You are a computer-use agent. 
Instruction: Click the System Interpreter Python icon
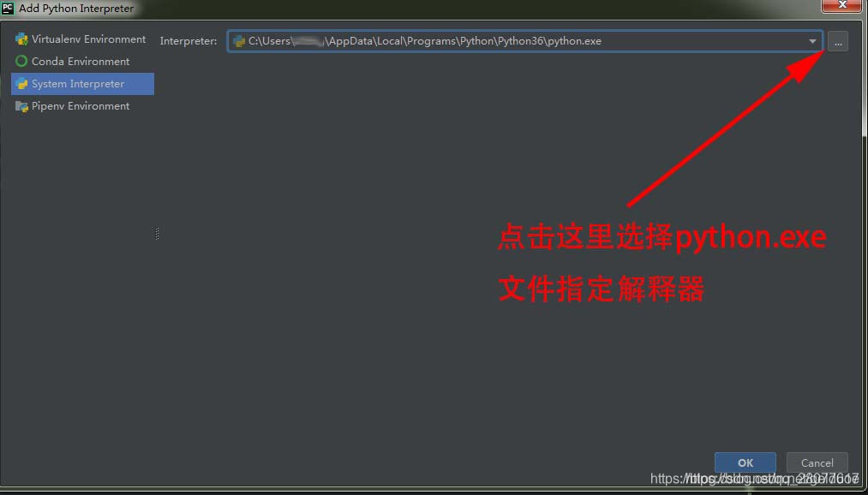point(21,84)
